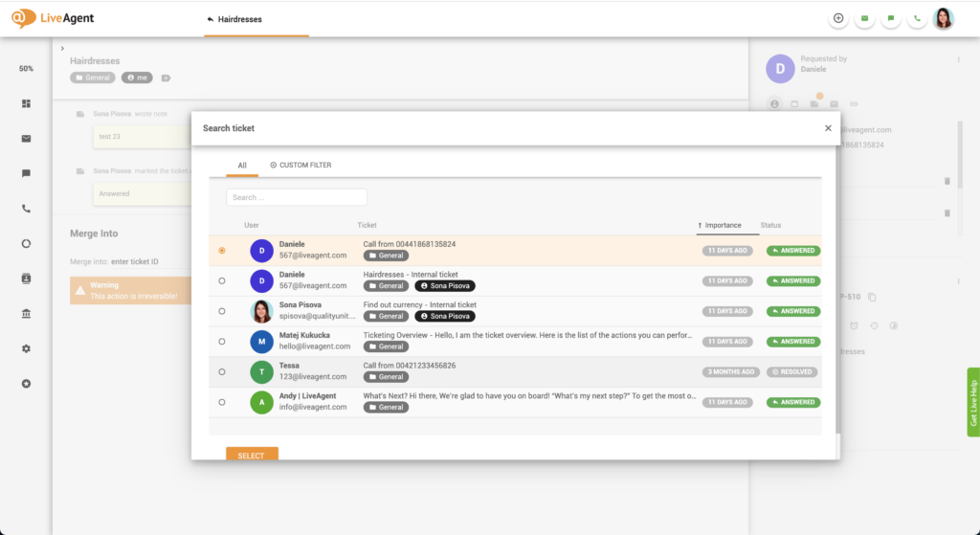Click the Search input field in dialog
980x535 pixels.
(x=297, y=197)
